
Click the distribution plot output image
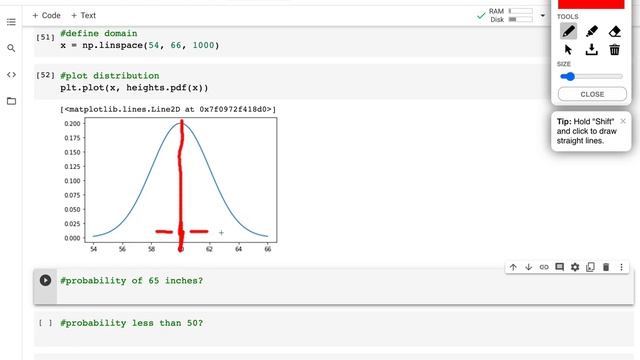pyautogui.click(x=170, y=185)
